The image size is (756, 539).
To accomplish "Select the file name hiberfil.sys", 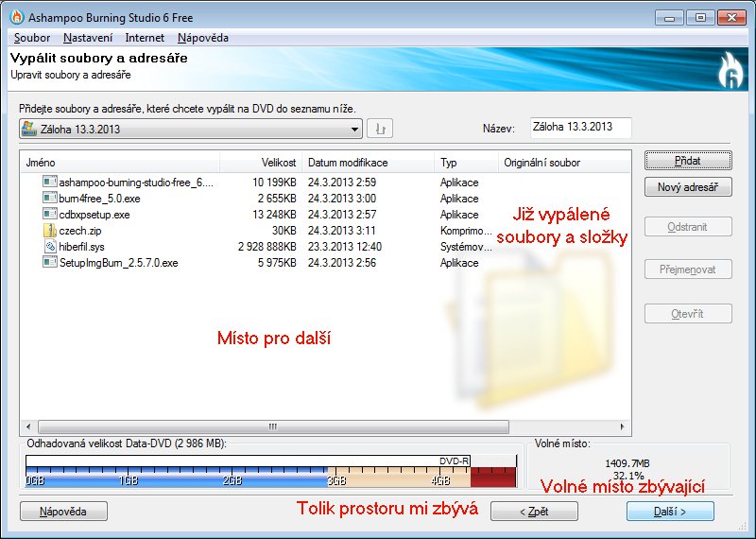I will coord(82,247).
